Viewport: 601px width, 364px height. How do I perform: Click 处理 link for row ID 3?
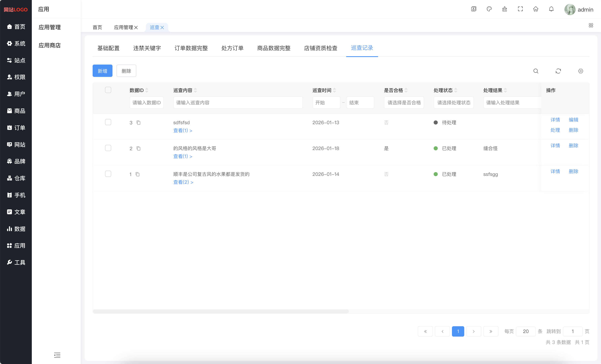click(555, 130)
